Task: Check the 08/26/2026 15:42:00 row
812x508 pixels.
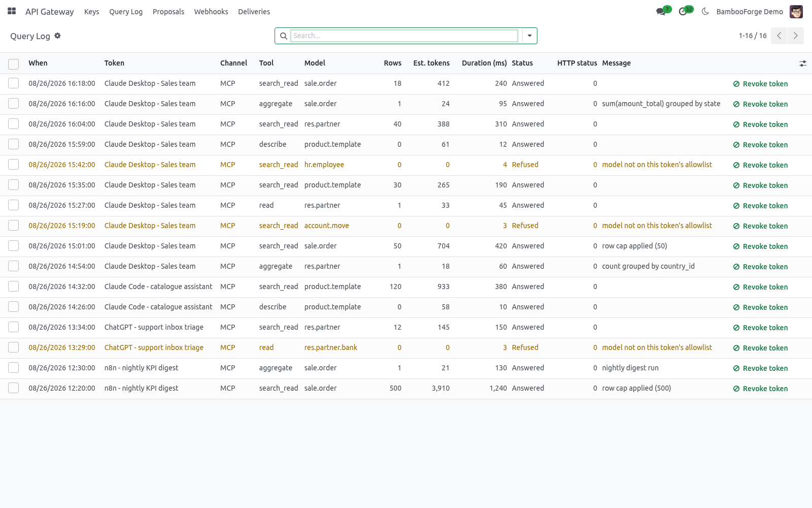Action: tap(14, 165)
